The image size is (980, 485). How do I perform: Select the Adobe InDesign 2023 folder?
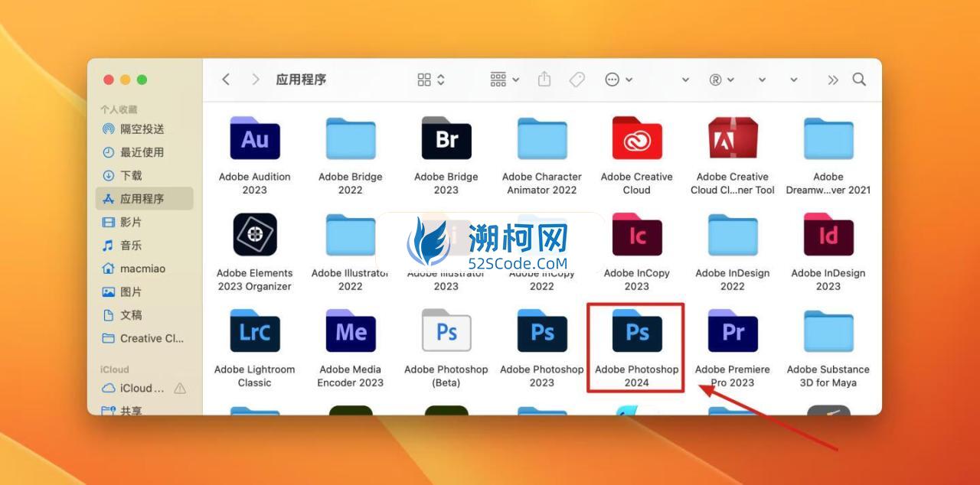tap(828, 235)
